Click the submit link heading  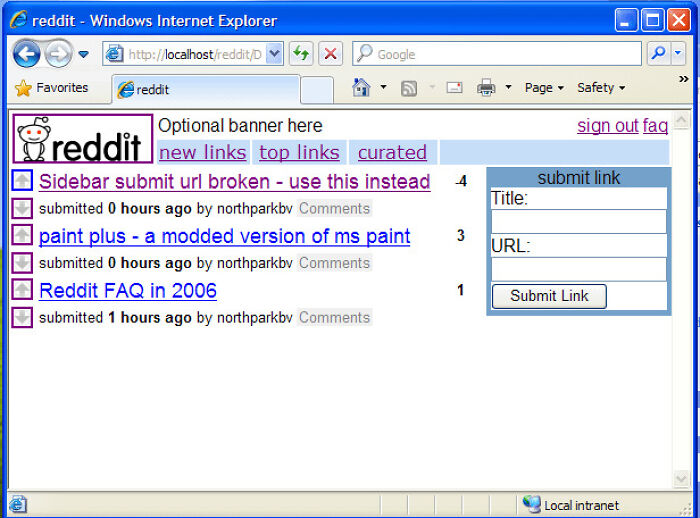click(x=579, y=178)
